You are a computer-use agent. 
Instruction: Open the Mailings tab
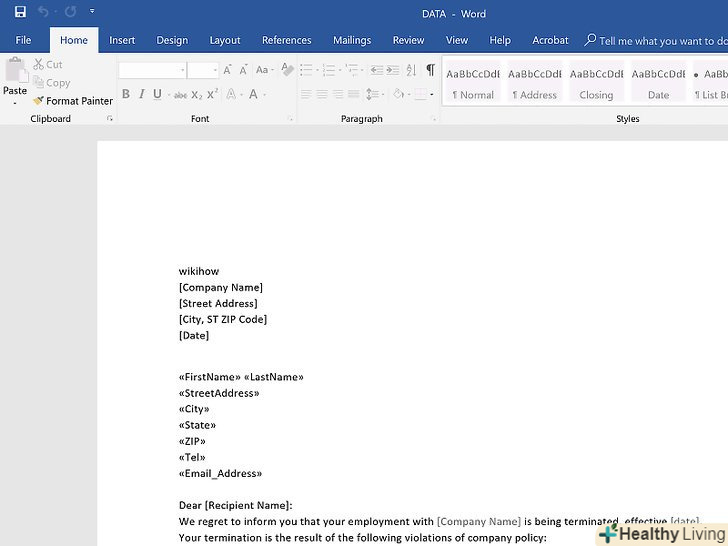point(352,40)
